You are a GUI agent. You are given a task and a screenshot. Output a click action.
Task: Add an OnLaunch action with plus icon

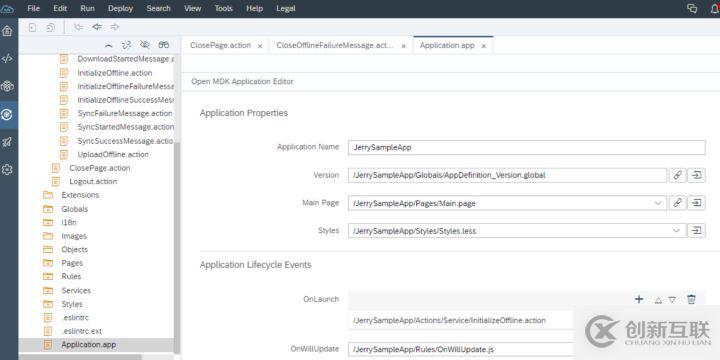(x=639, y=299)
